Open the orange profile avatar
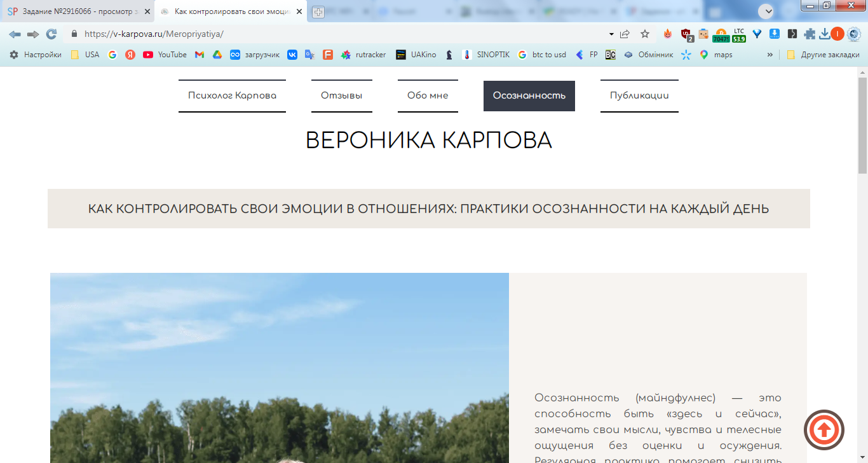This screenshot has width=868, height=463. (x=837, y=34)
